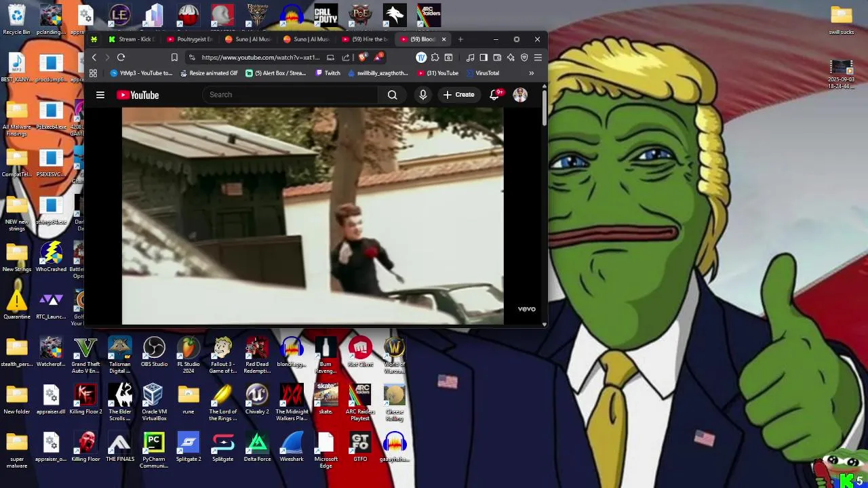
Task: Click the YouTube Create button
Action: pos(458,95)
